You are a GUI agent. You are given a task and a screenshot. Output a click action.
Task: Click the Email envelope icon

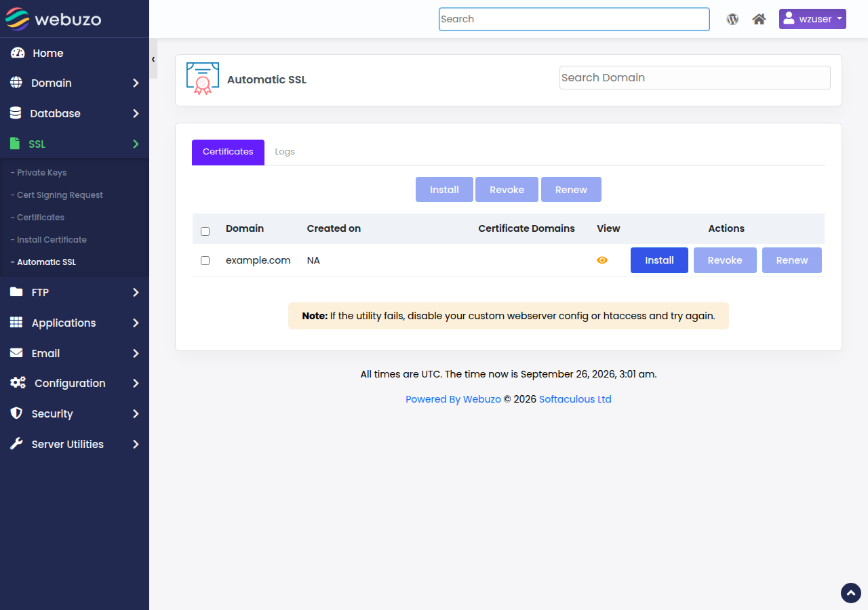tap(16, 353)
